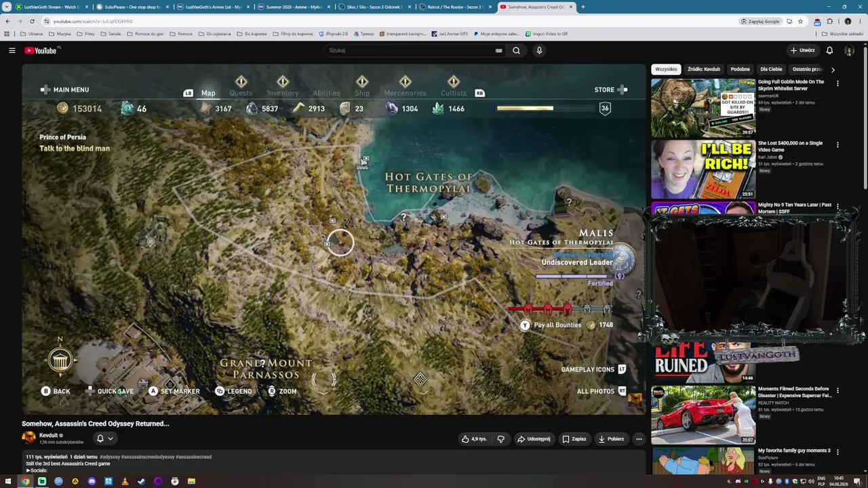Open VLC media player from the taskbar

125,481
